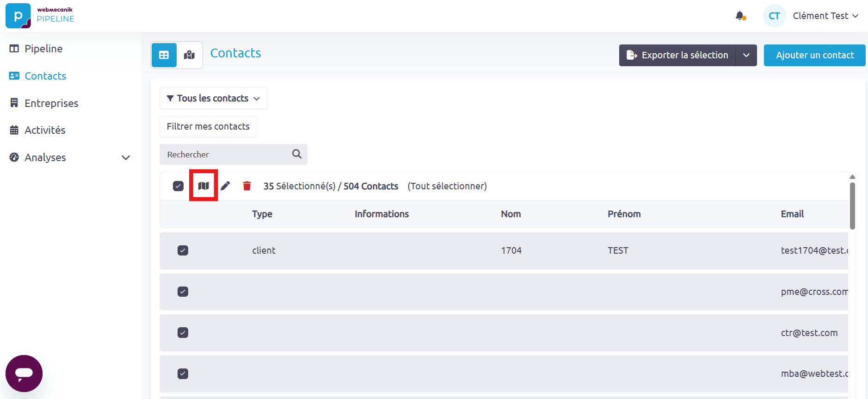Switch to table list view icon

click(164, 55)
